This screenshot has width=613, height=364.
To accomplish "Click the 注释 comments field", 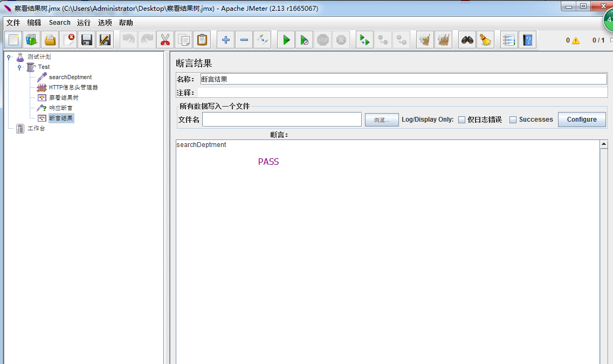I will [403, 93].
